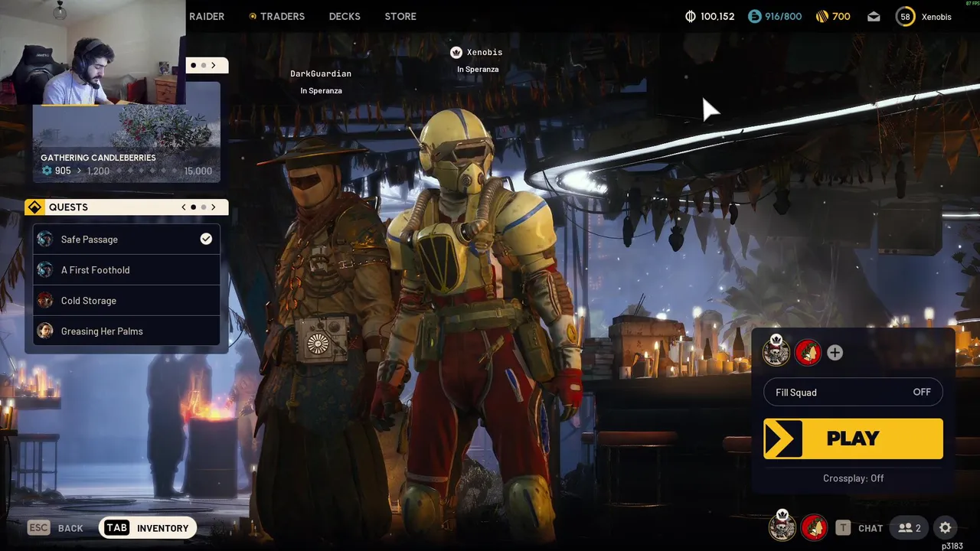Viewport: 980px width, 551px height.
Task: Click the blue cog icon beside 905
Action: (47, 171)
